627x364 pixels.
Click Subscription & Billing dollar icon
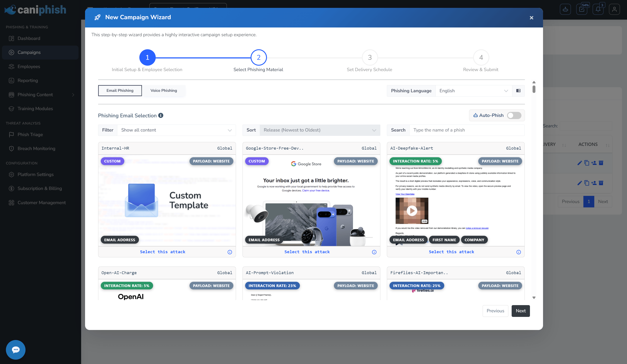[11, 188]
